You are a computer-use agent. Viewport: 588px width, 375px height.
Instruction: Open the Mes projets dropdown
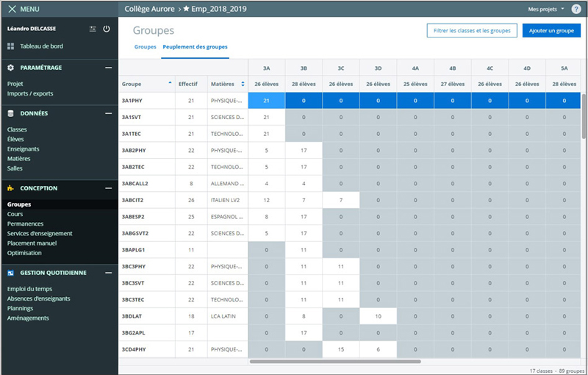tap(546, 9)
